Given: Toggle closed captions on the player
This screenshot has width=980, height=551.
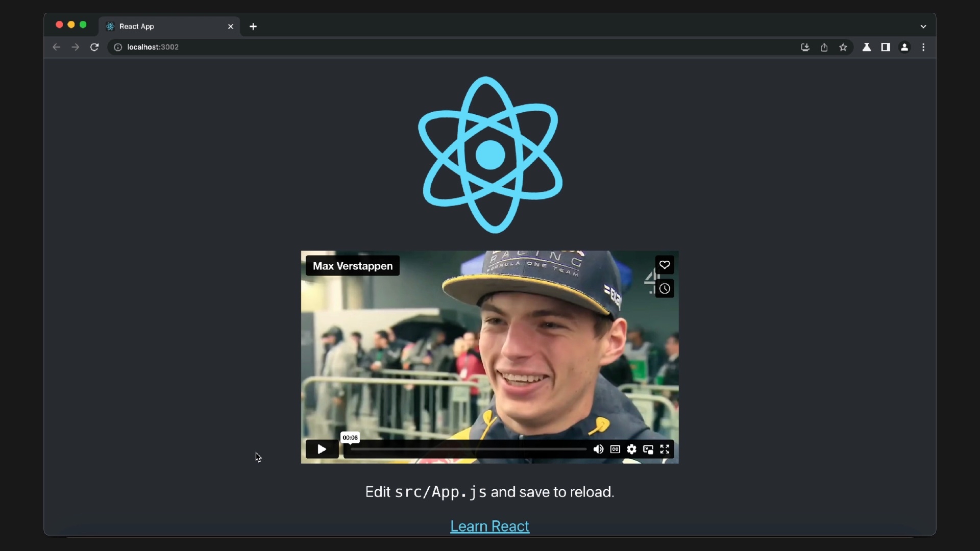Looking at the screenshot, I should (x=615, y=449).
